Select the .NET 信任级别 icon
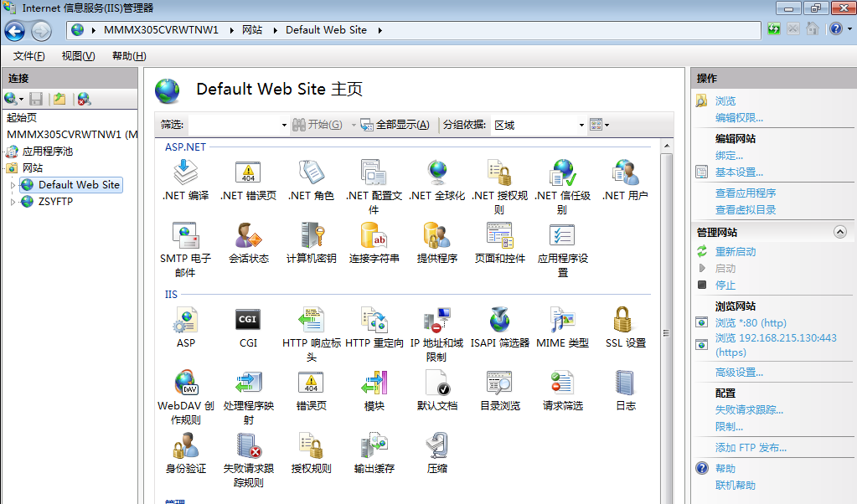The image size is (857, 504). point(562,172)
